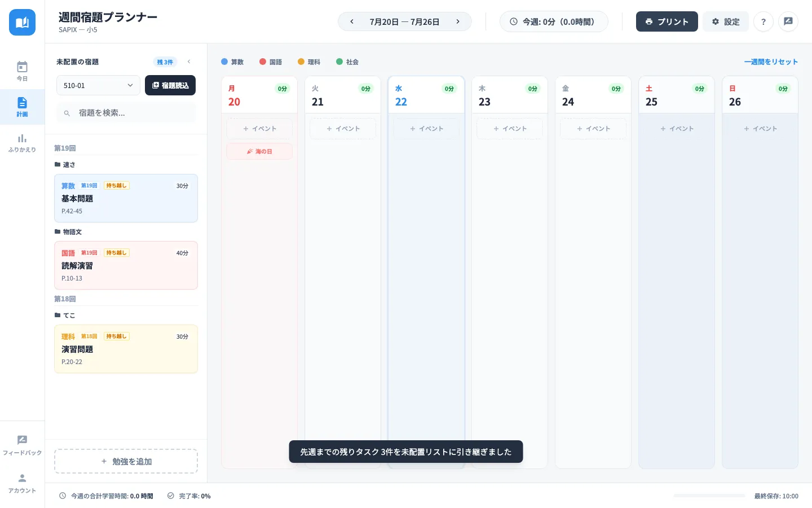The width and height of the screenshot is (812, 508).
Task: Open the 510-01 dropdown
Action: click(x=98, y=85)
